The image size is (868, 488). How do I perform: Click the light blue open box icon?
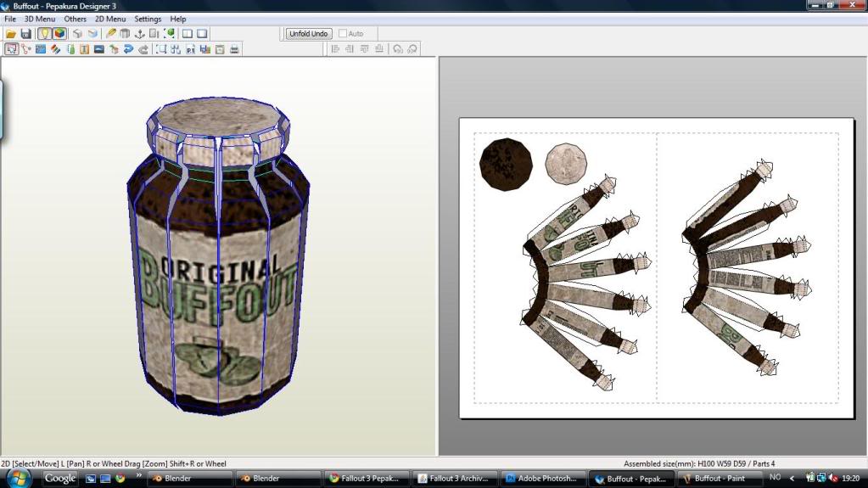click(x=92, y=34)
